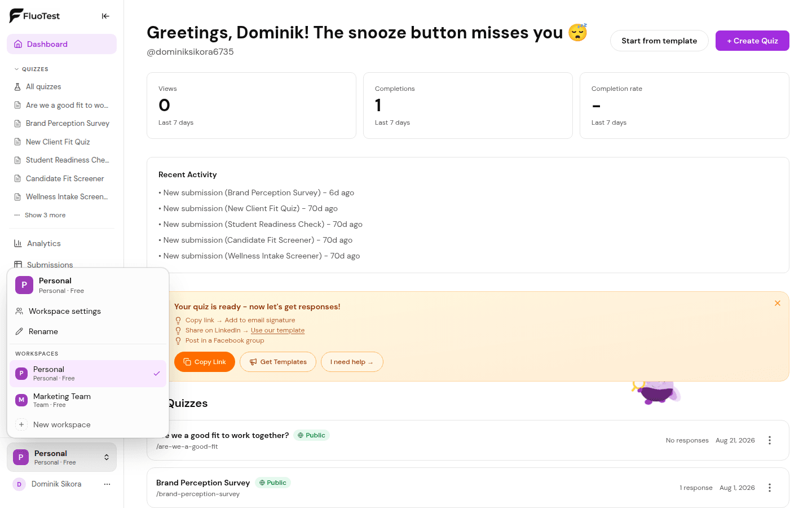812x508 pixels.
Task: Click the Create Quiz button
Action: [752, 41]
